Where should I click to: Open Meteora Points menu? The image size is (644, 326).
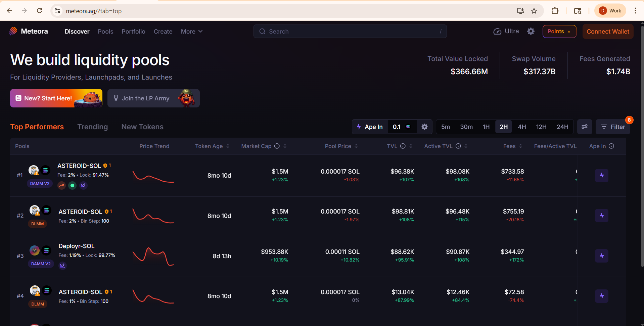pyautogui.click(x=558, y=31)
